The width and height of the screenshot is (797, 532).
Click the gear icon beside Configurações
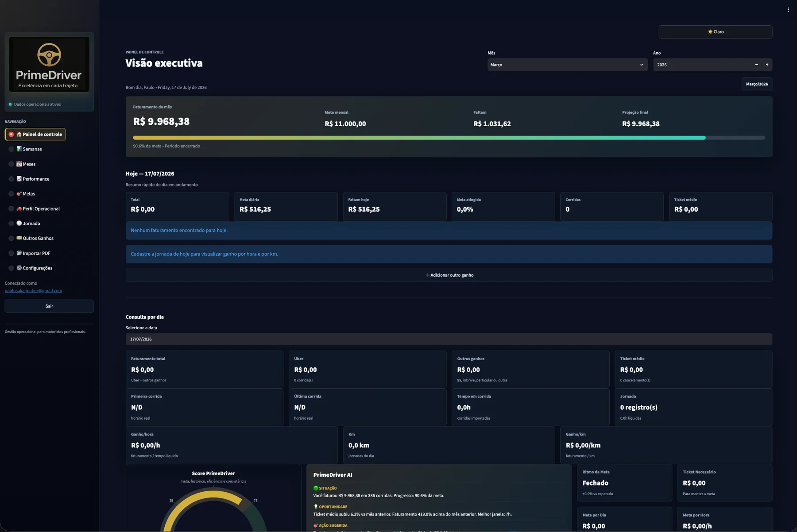pos(19,267)
